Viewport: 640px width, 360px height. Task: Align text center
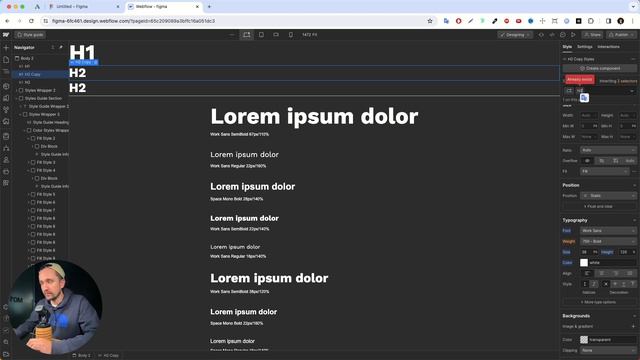602,273
